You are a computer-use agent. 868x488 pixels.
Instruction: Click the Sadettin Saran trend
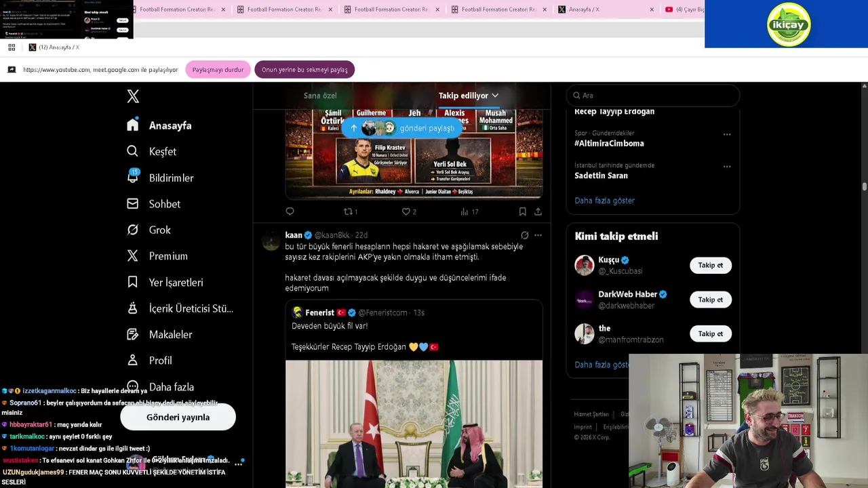pyautogui.click(x=601, y=176)
